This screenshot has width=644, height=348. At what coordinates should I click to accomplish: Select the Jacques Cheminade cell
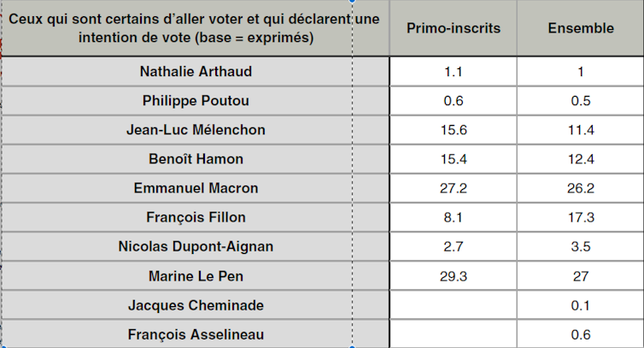tap(196, 305)
